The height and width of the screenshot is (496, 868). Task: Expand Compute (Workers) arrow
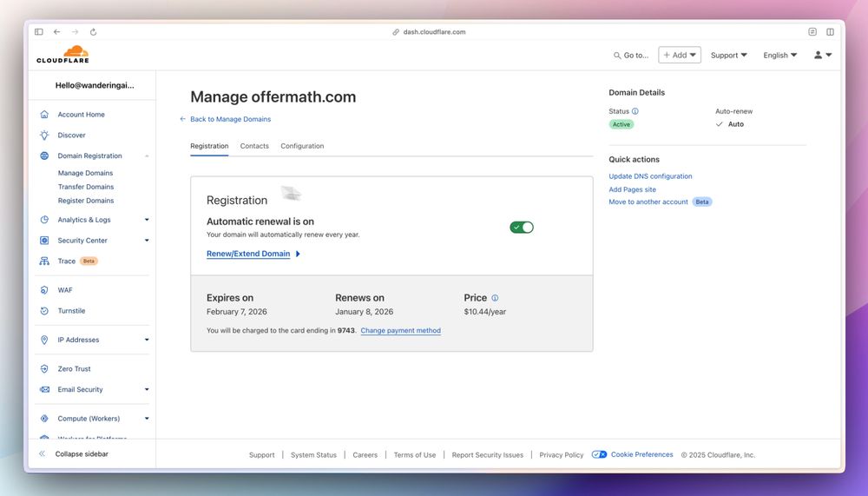click(147, 419)
